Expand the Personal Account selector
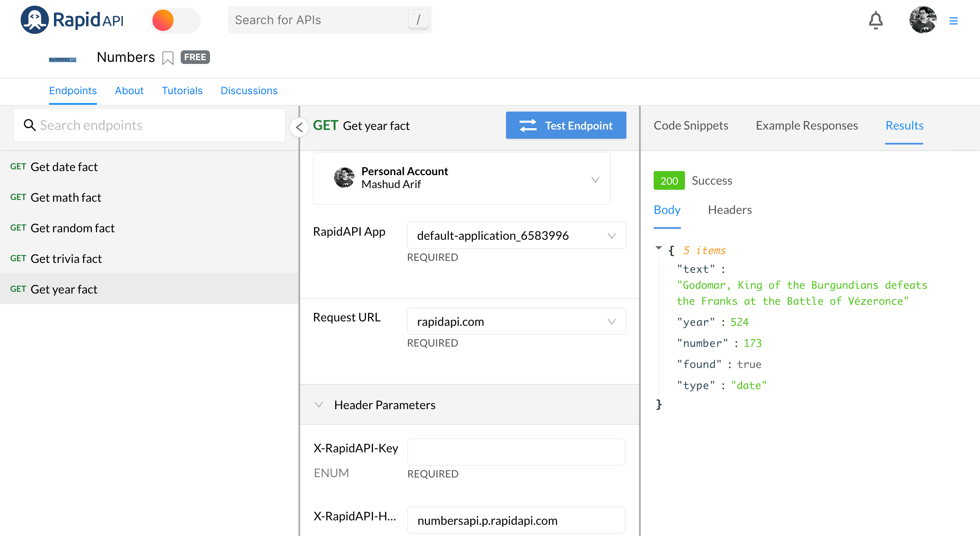 point(461,178)
